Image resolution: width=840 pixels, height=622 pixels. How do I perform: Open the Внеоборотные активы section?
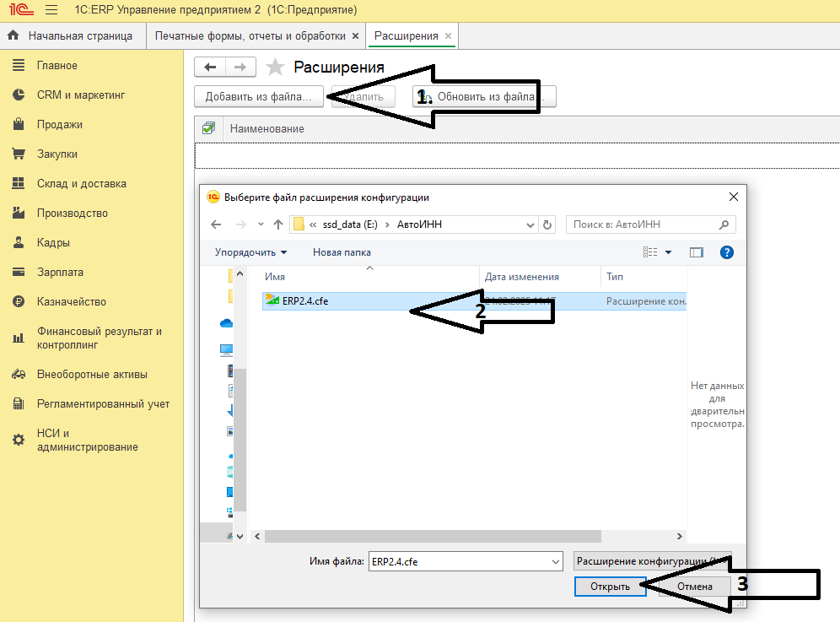point(92,374)
